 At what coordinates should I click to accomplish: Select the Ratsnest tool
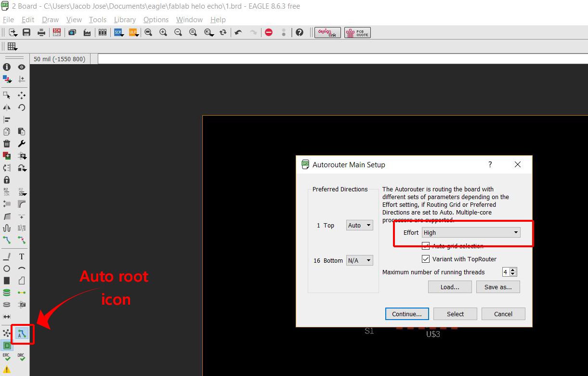(x=7, y=333)
